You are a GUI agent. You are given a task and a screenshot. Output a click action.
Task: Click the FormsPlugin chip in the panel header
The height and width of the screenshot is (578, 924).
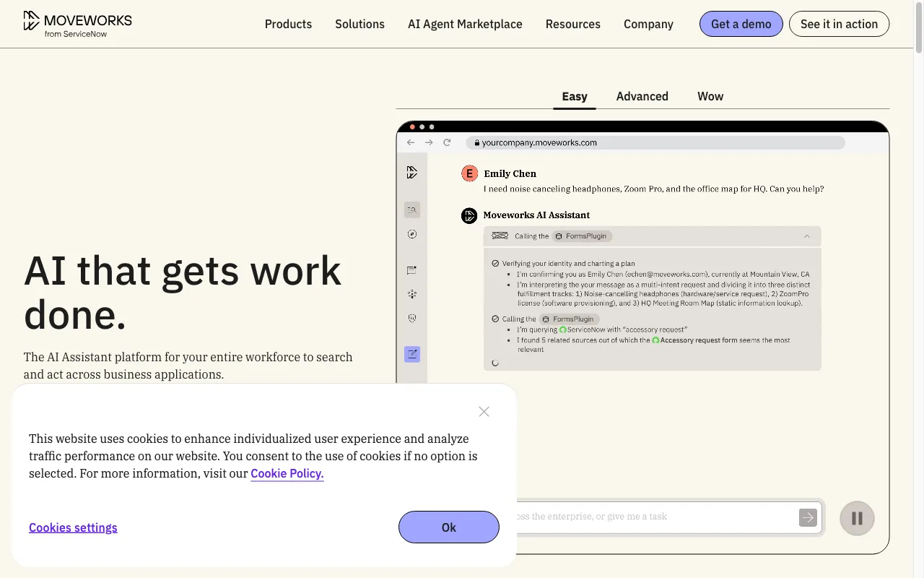coord(583,236)
